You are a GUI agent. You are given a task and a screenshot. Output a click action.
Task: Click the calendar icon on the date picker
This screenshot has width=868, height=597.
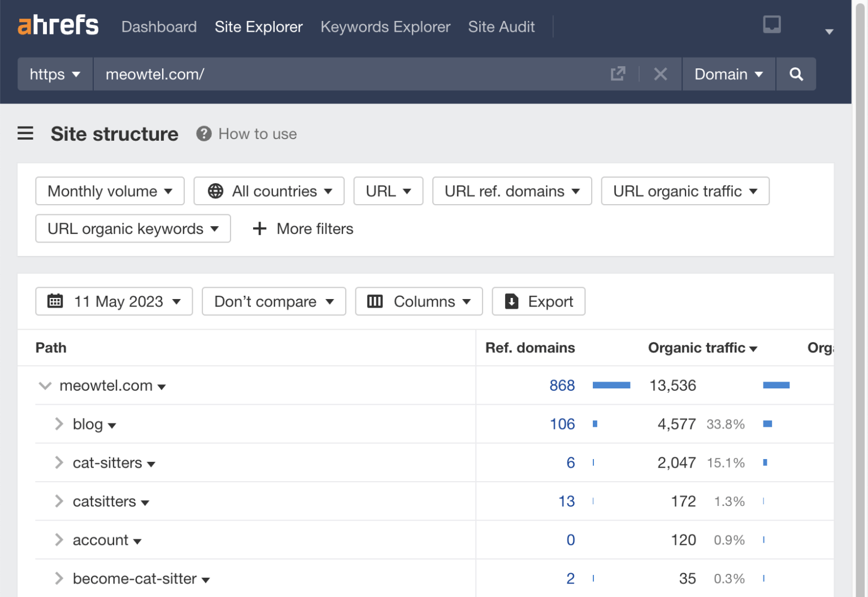pos(55,301)
